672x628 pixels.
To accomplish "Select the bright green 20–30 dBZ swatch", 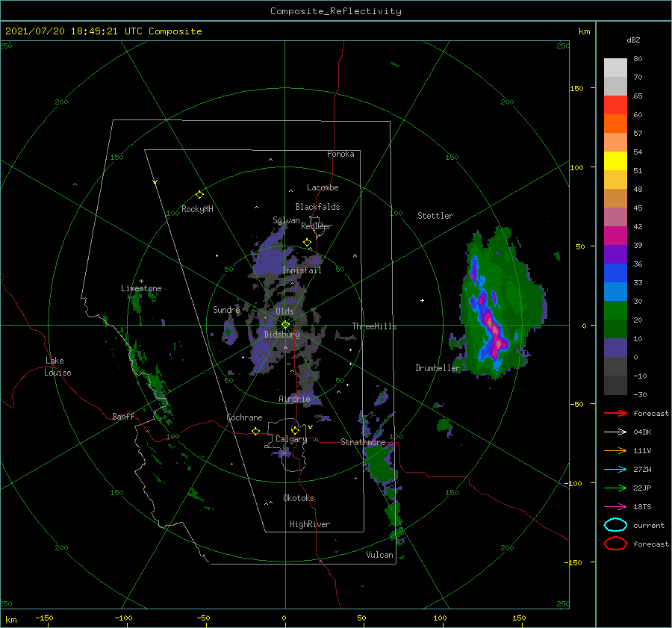I will click(x=615, y=310).
